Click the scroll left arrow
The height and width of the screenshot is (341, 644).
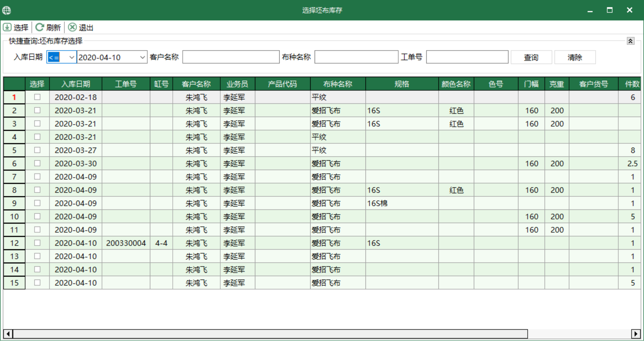8,334
